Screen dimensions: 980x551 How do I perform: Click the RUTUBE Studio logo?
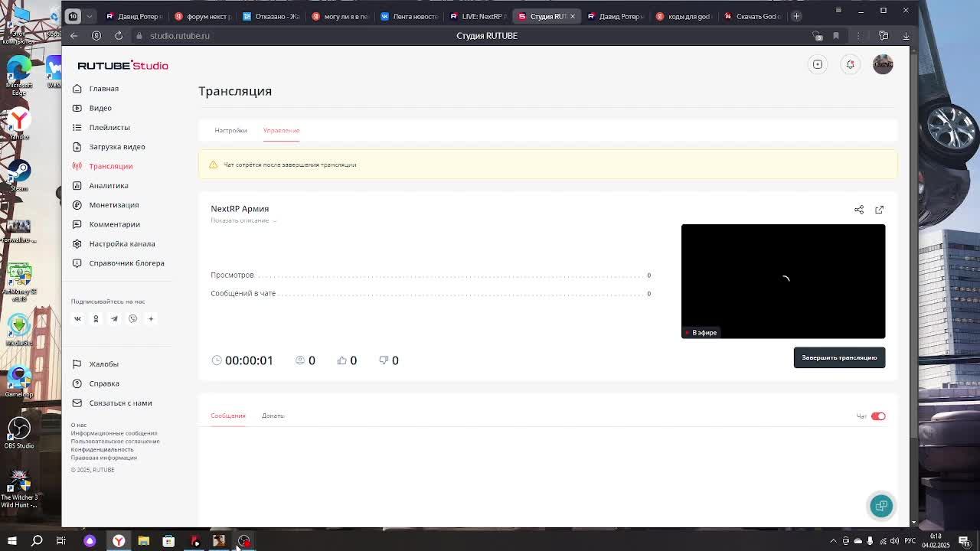coord(122,66)
